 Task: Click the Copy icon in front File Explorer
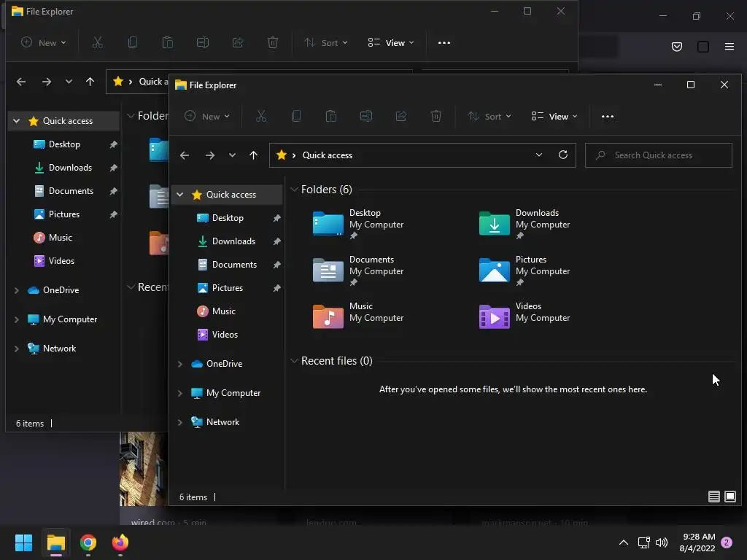[296, 116]
